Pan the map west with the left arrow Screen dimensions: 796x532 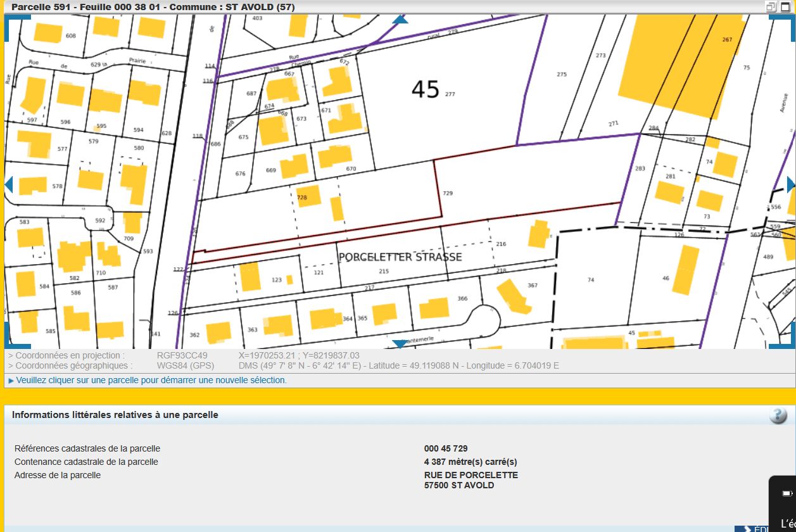point(8,184)
